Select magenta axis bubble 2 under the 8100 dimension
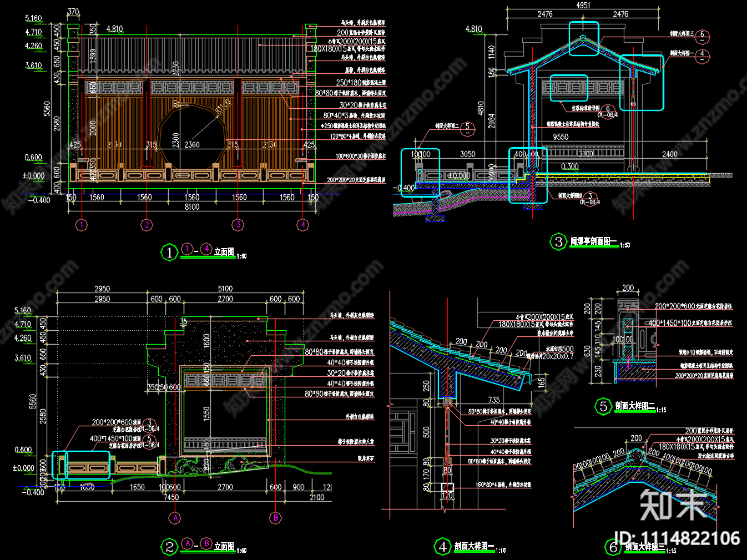Image resolution: width=747 pixels, height=560 pixels. (x=147, y=225)
